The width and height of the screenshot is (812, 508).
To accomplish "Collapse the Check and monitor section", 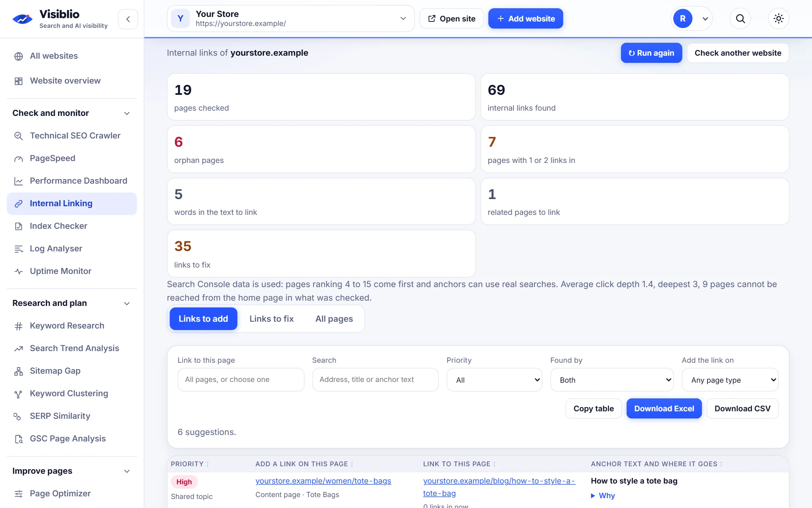I will [127, 113].
